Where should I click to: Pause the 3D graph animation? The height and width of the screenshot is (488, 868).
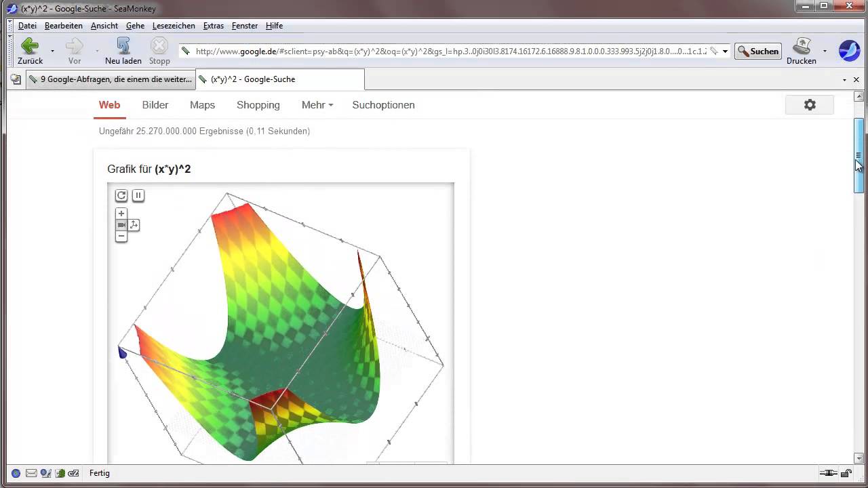click(138, 195)
